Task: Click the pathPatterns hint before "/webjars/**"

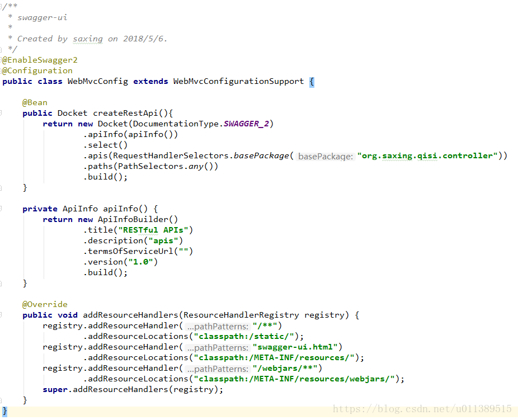Action: click(217, 369)
